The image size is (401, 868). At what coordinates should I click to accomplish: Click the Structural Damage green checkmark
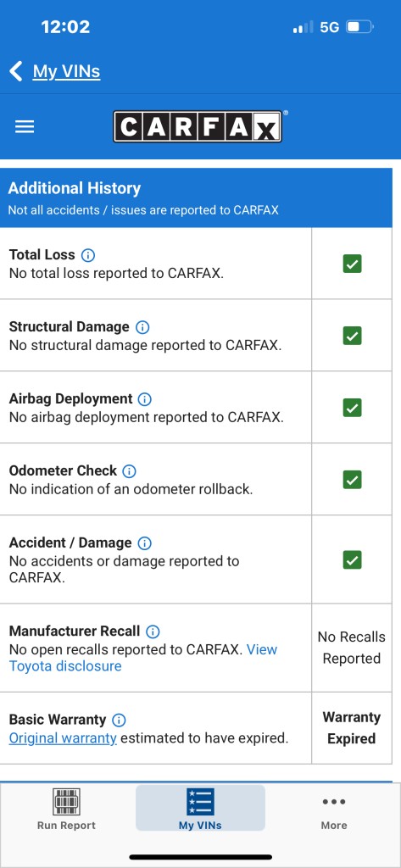(353, 336)
